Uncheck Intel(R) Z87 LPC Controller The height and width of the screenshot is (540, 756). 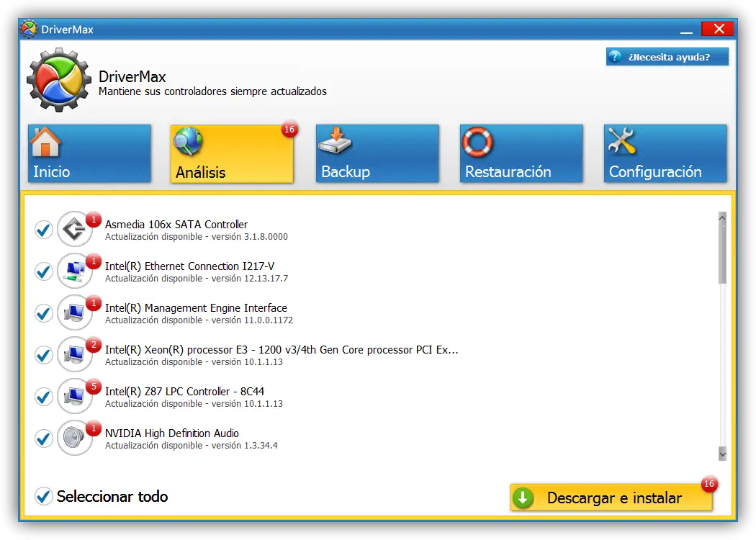44,397
